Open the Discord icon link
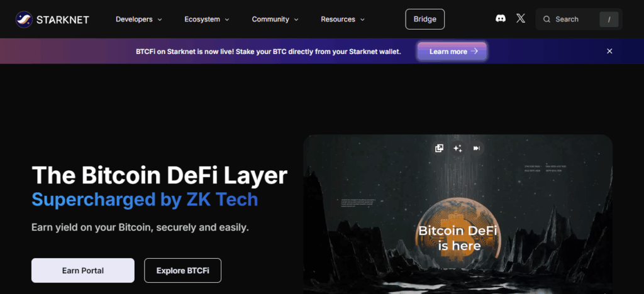Image resolution: width=644 pixels, height=294 pixels. [x=500, y=18]
